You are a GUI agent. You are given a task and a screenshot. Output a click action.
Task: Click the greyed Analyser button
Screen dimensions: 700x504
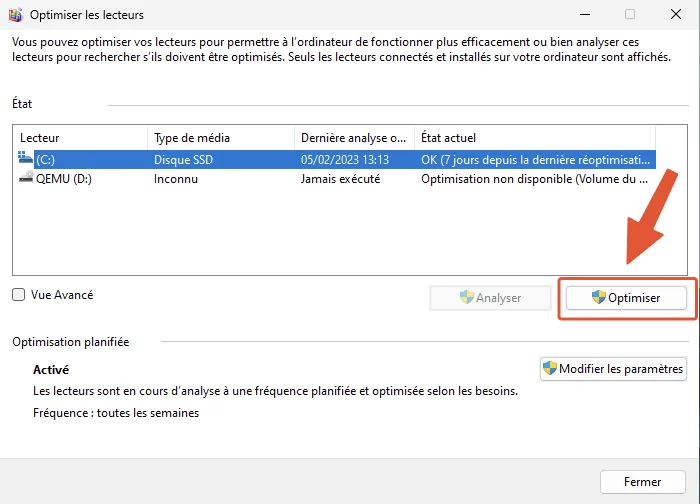click(x=490, y=298)
